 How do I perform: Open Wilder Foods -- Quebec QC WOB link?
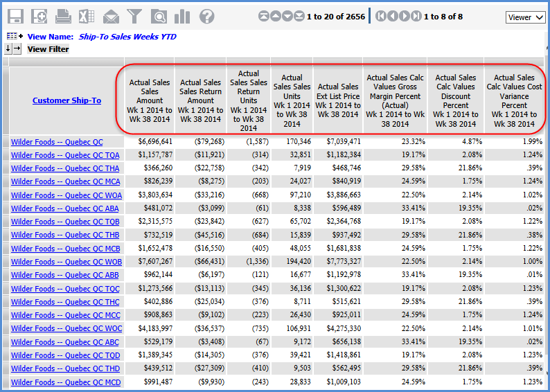tap(66, 262)
